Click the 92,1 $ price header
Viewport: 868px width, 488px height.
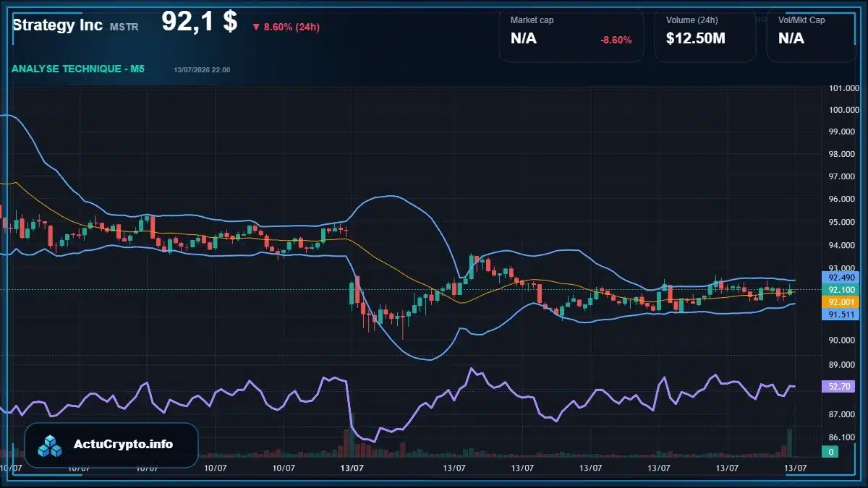[199, 22]
